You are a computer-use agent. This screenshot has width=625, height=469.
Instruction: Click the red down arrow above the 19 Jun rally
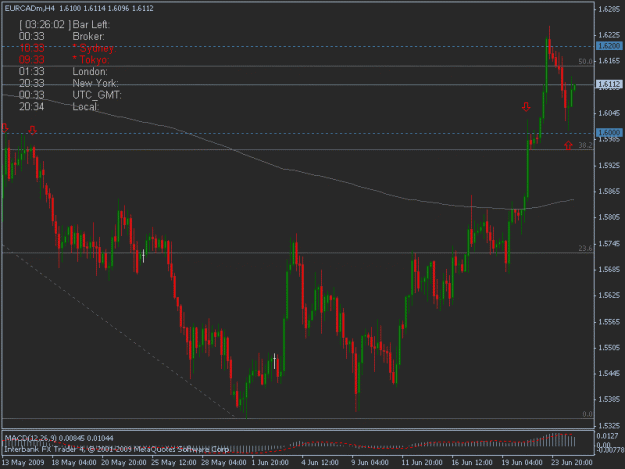coord(526,107)
